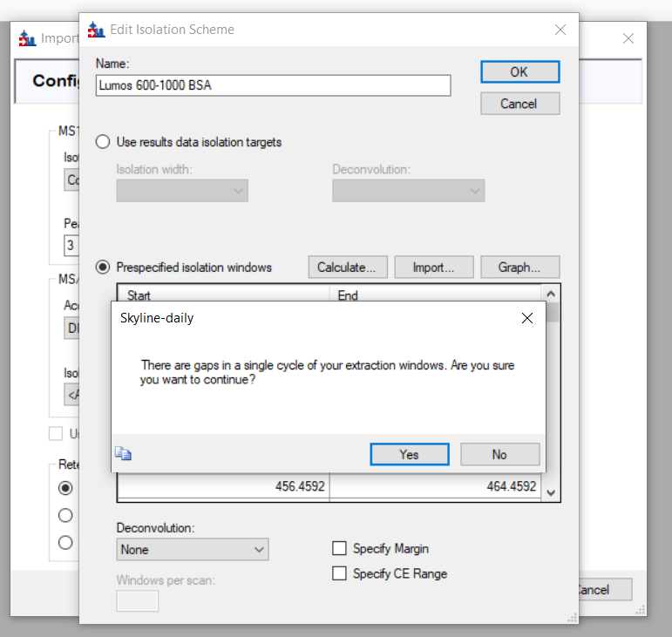This screenshot has width=672, height=637.
Task: Click the isolation table scrollbar up arrow
Action: coord(550,293)
